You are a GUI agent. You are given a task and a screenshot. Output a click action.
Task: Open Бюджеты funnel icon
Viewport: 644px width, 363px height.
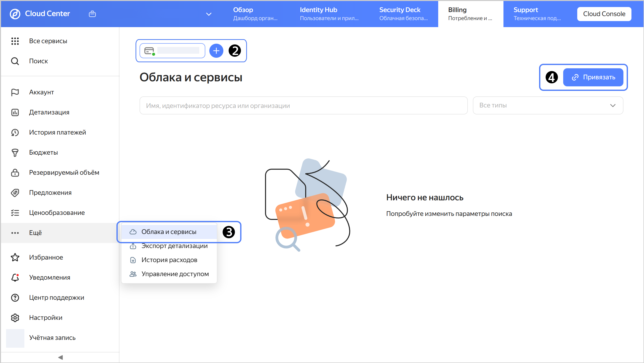click(15, 152)
